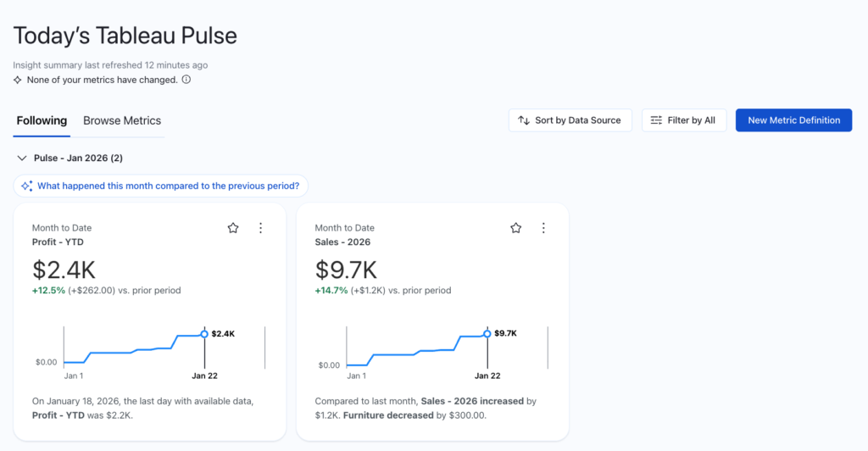The height and width of the screenshot is (451, 868).
Task: Click the +14.7% change text
Action: (331, 291)
